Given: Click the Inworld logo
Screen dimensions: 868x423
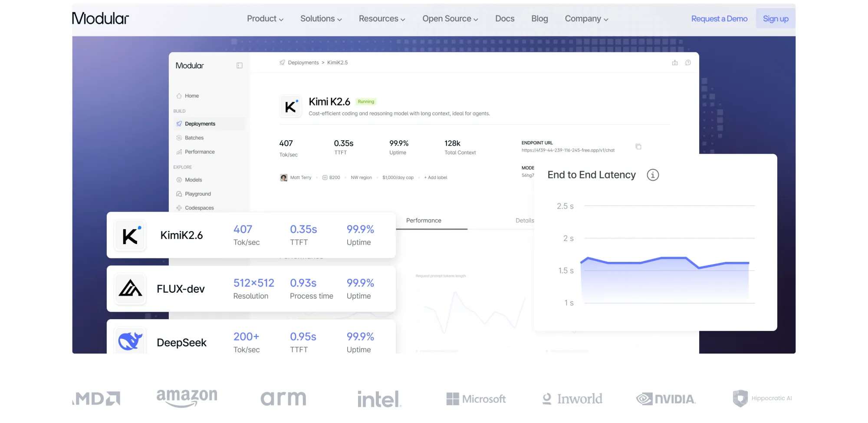Looking at the screenshot, I should 572,399.
